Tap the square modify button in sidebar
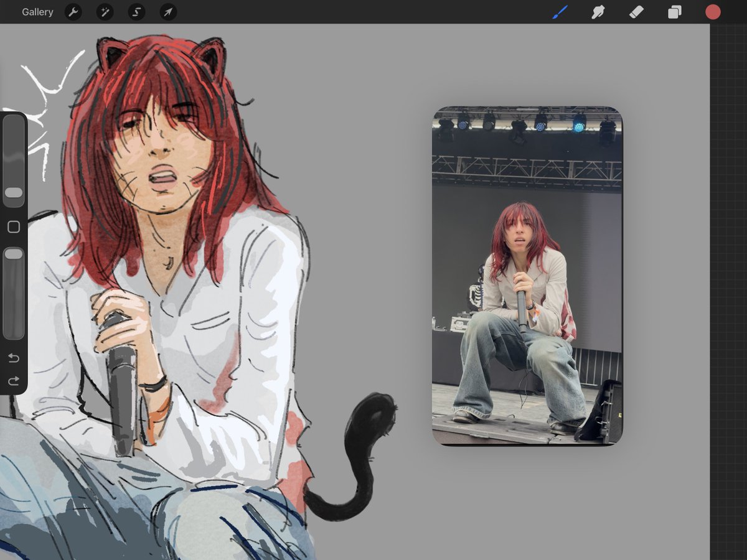This screenshot has width=747, height=560. click(14, 227)
